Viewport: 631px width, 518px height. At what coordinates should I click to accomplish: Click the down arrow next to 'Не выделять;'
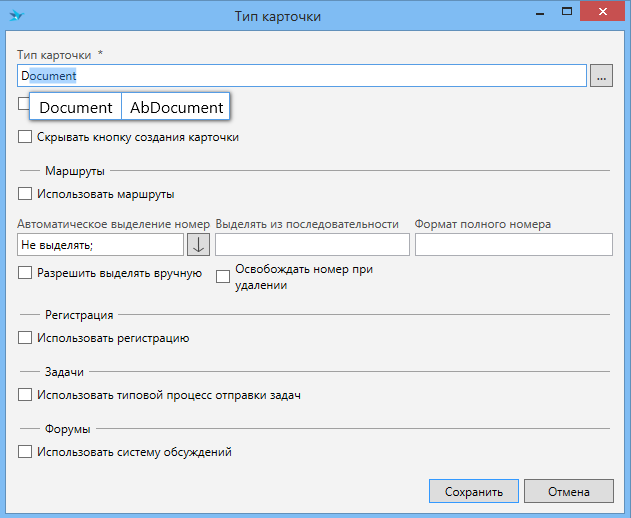(x=198, y=245)
